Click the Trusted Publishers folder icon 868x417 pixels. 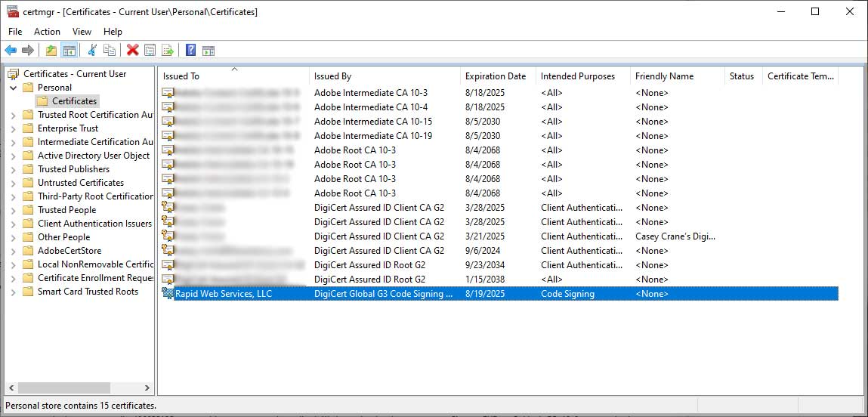28,169
